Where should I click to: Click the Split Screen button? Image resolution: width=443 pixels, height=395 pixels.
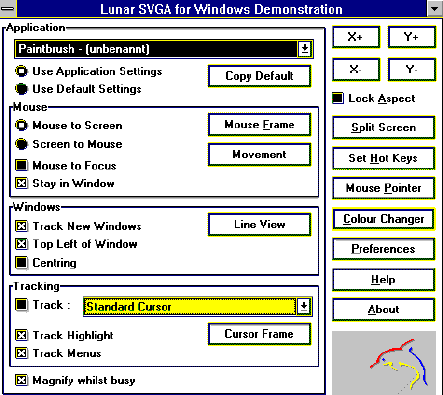point(384,127)
